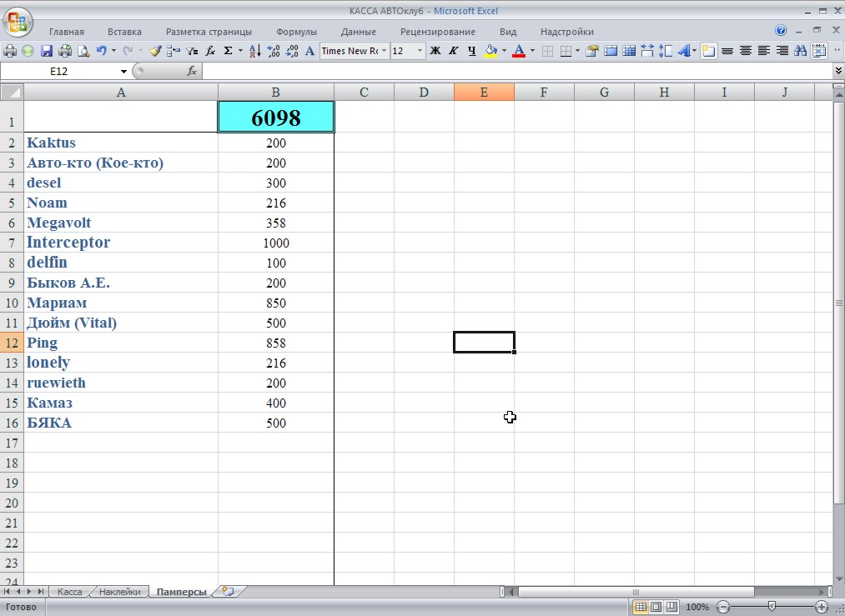Click the AutoSum sigma icon
Screen dimensions: 845x616
click(228, 51)
